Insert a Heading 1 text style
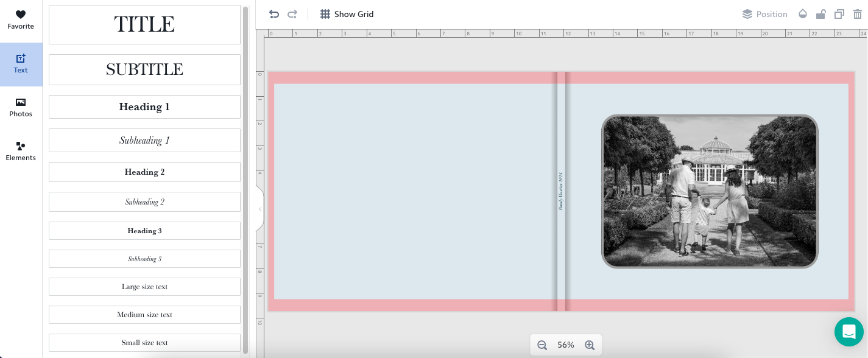This screenshot has width=868, height=358. pos(144,107)
